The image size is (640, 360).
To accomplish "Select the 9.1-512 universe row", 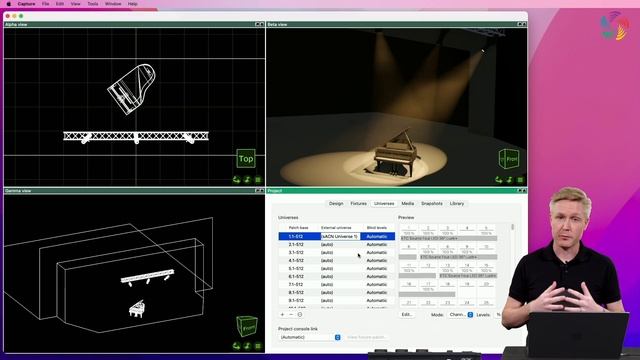I will coord(337,300).
